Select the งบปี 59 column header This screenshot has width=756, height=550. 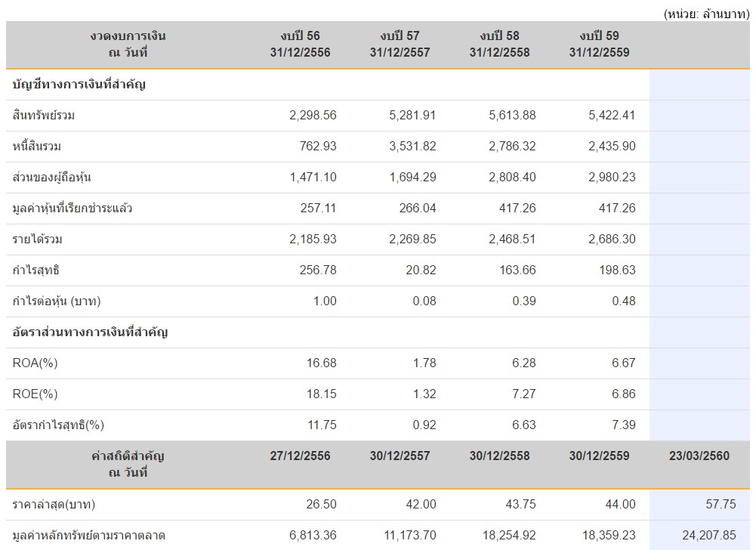click(599, 45)
